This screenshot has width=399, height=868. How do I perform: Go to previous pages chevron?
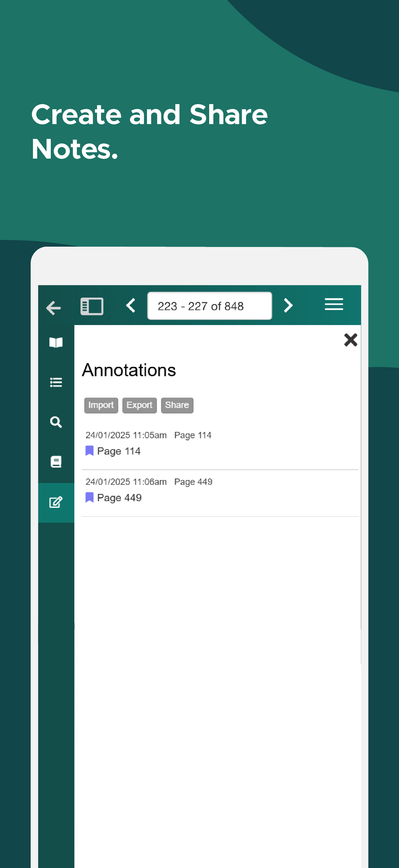pos(131,306)
